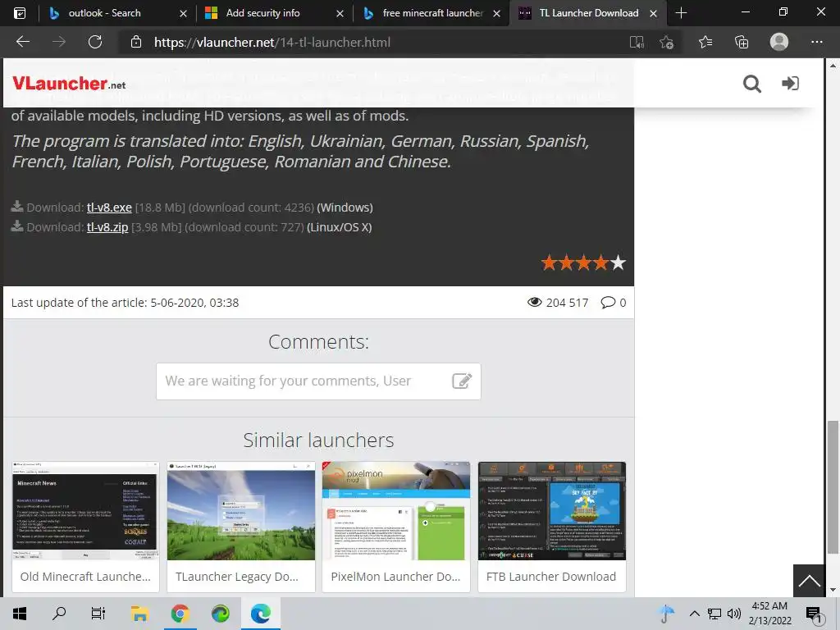This screenshot has width=840, height=630.
Task: Click the address bar URL
Action: click(x=272, y=43)
